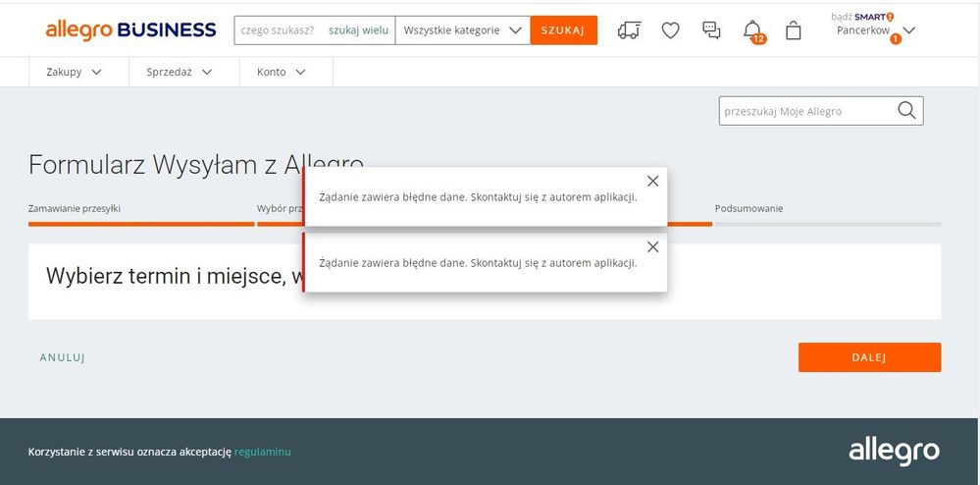Expand the Sprzedaż menu
This screenshot has width=980, height=485.
(x=180, y=72)
